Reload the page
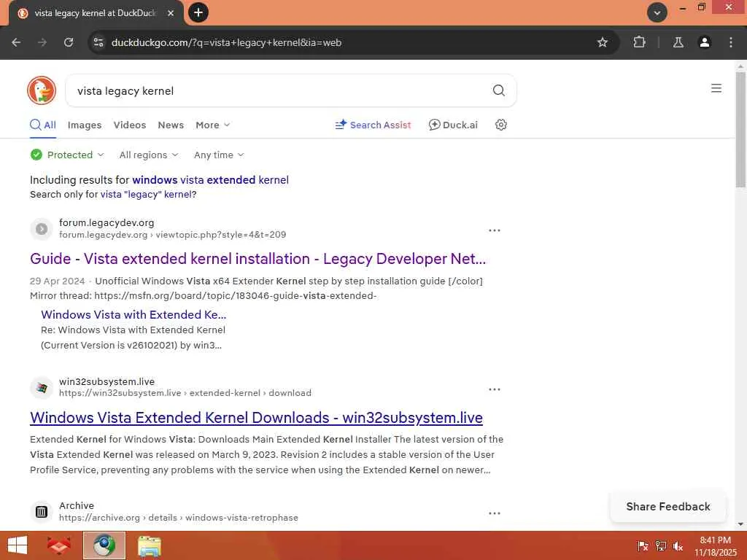 [x=69, y=42]
